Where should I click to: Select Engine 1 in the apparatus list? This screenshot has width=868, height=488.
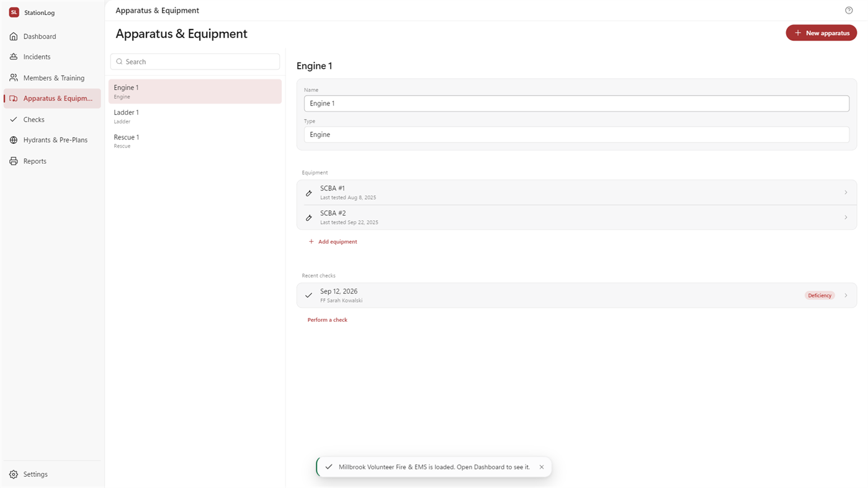click(195, 92)
